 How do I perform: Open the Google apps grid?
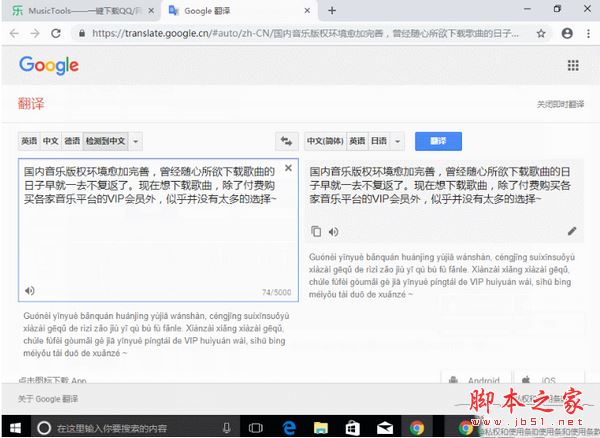pyautogui.click(x=573, y=66)
